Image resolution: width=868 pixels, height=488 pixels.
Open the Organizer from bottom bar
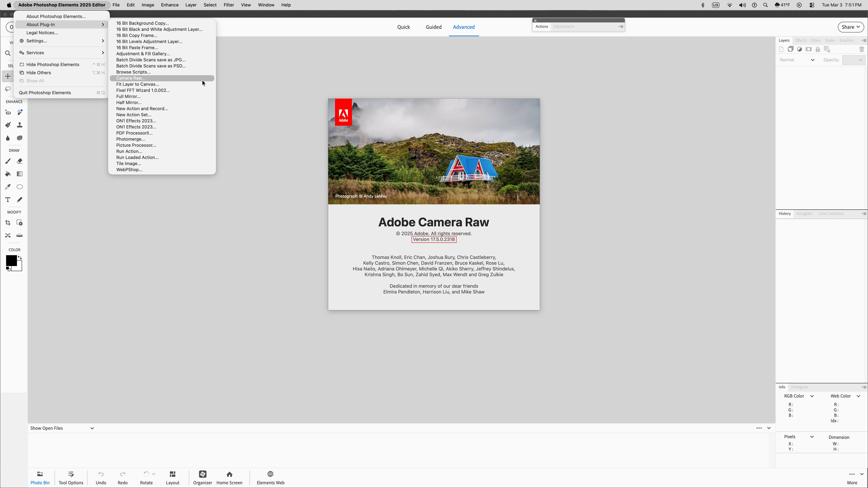coord(203,477)
